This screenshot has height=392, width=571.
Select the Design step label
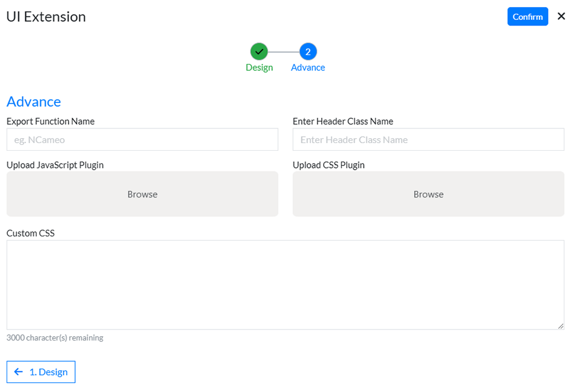point(259,68)
